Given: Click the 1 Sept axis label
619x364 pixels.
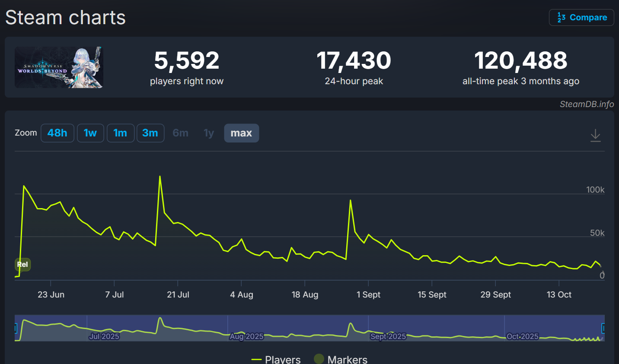Looking at the screenshot, I should coord(368,294).
